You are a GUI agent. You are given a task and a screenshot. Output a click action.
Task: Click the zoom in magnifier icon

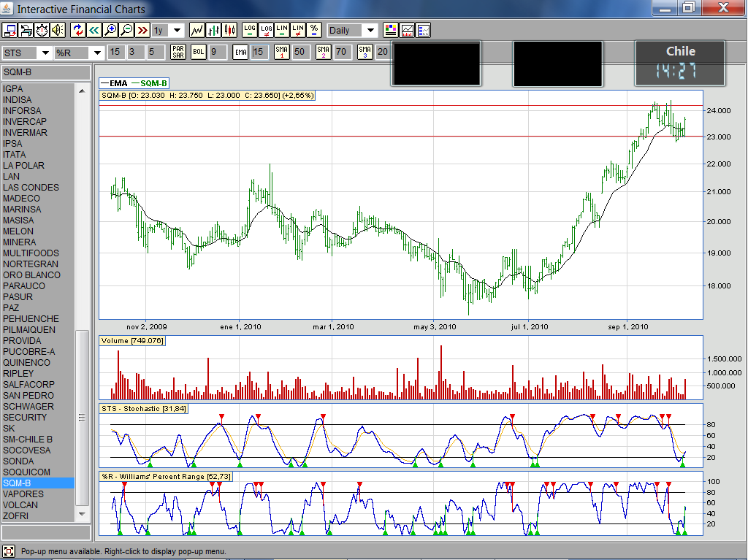click(110, 30)
